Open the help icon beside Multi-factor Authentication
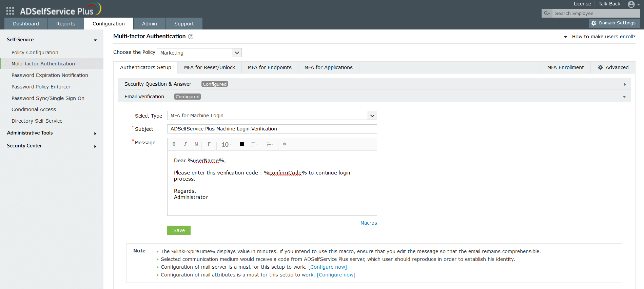 (x=191, y=37)
